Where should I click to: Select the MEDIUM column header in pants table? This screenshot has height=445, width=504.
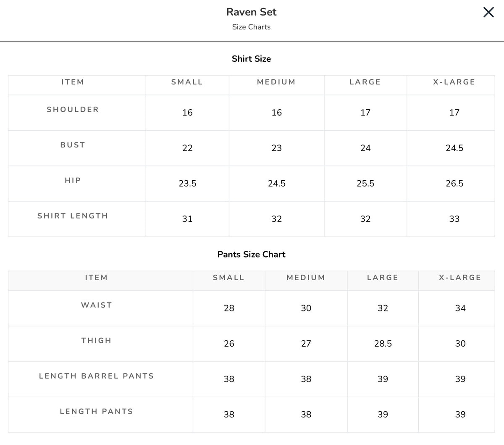(306, 277)
